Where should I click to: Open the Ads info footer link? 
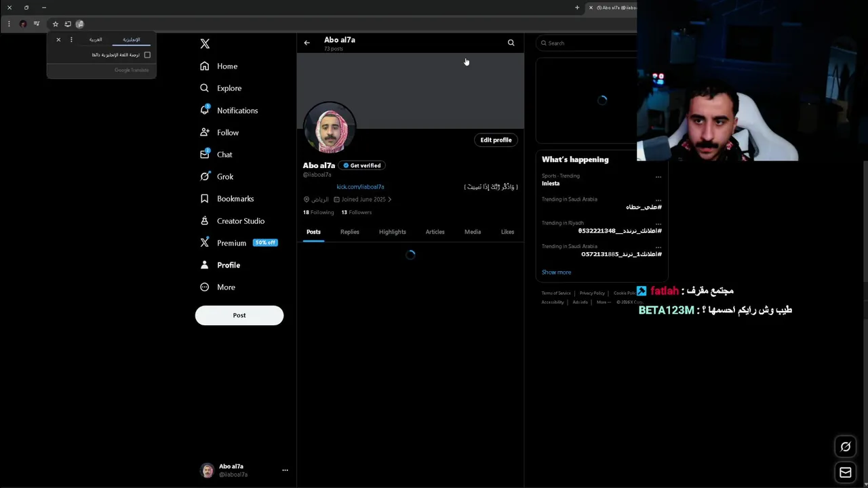point(580,302)
